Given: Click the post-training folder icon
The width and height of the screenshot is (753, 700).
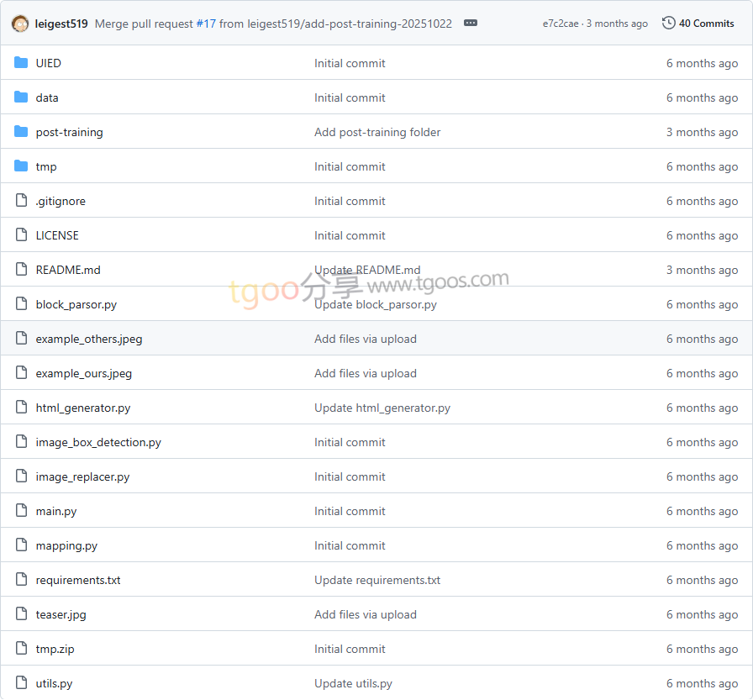Looking at the screenshot, I should [21, 132].
